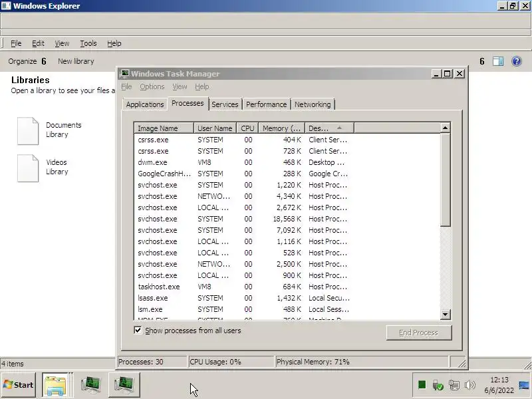Open Explorer Edit menu

click(38, 43)
